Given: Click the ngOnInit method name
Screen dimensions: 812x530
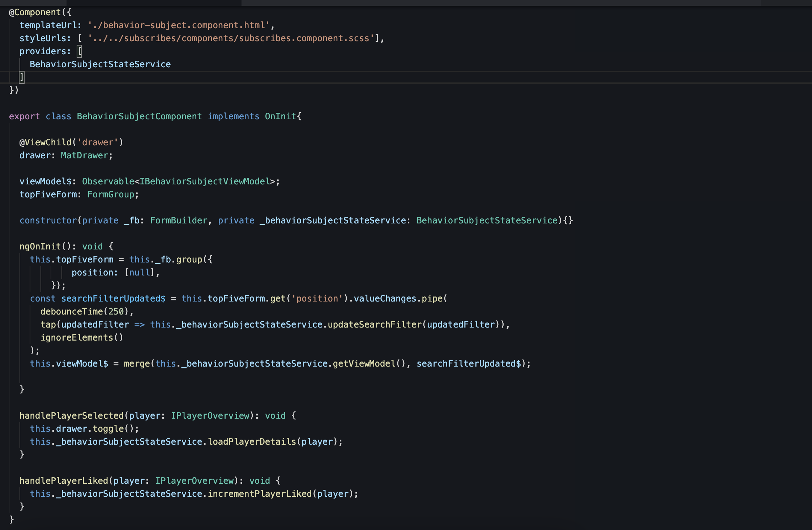Looking at the screenshot, I should pos(40,247).
